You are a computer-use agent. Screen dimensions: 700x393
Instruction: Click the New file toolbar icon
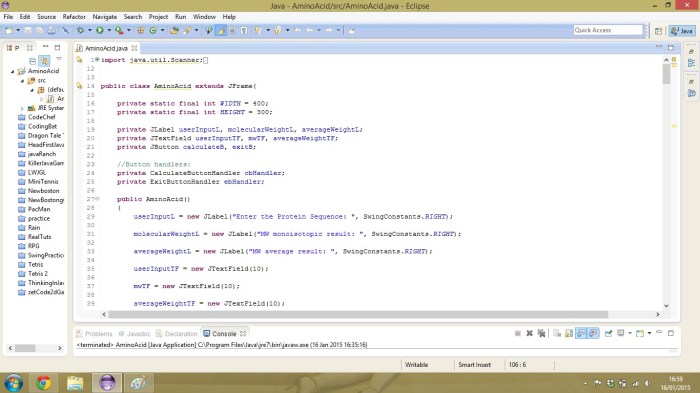pos(9,30)
